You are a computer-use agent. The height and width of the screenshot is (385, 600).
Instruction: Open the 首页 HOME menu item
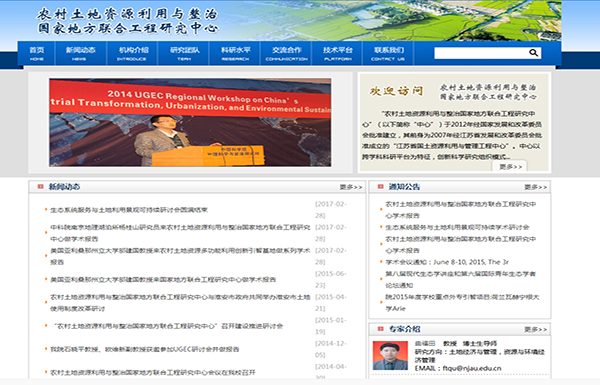click(37, 53)
